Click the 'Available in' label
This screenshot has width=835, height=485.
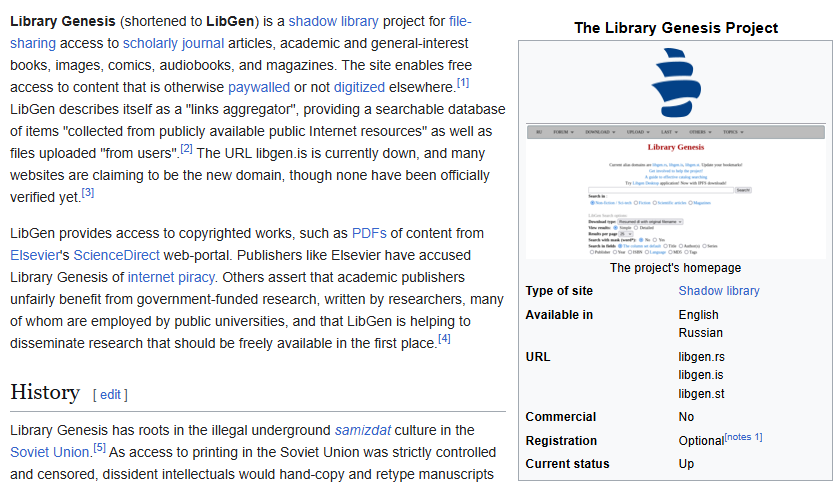[559, 315]
